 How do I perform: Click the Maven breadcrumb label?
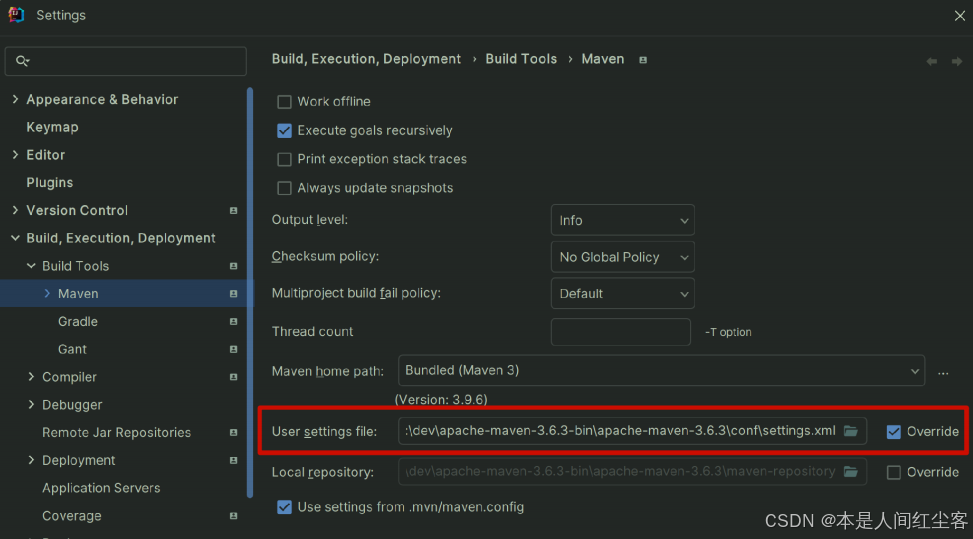point(603,59)
